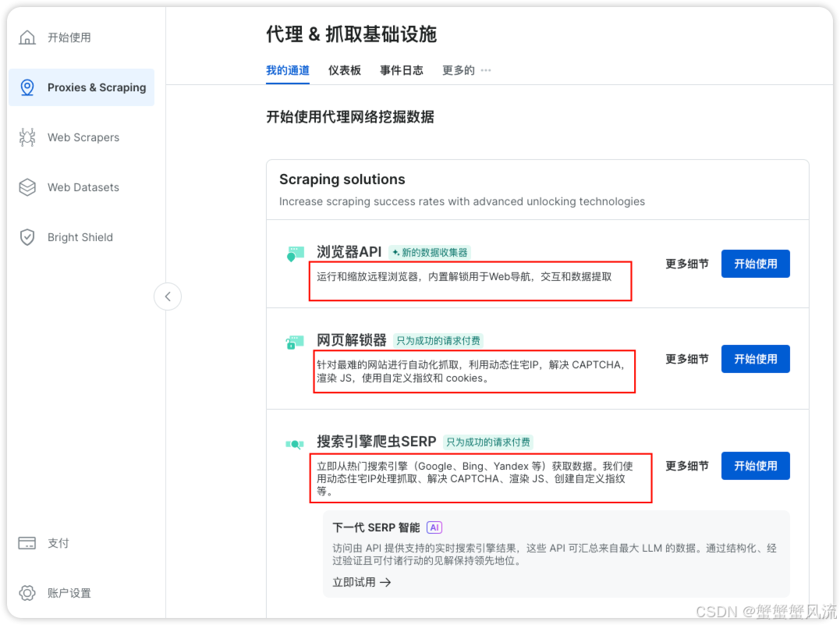This screenshot has height=625, width=840.
Task: Click the ellipsis icon after 更多的
Action: pyautogui.click(x=486, y=70)
